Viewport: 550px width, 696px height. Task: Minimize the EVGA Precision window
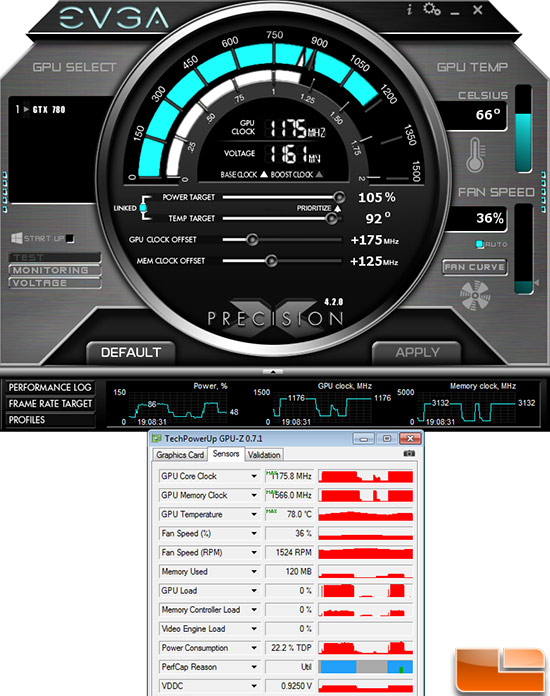(x=455, y=14)
